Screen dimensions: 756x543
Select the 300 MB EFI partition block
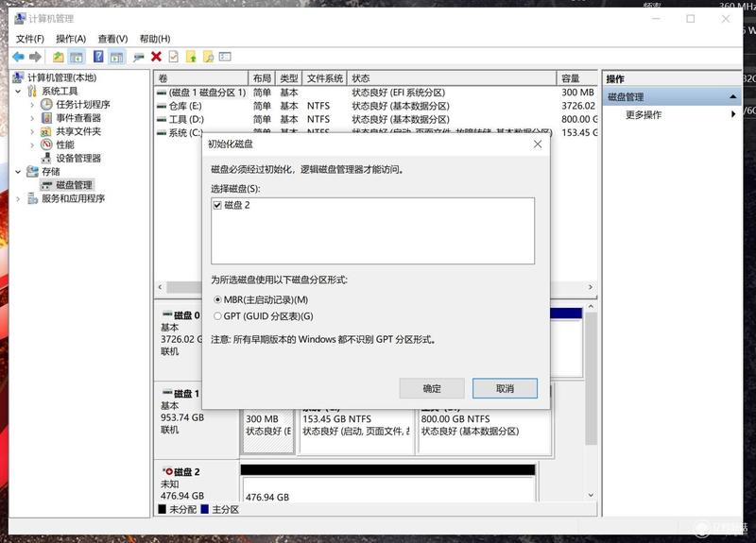pyautogui.click(x=268, y=432)
